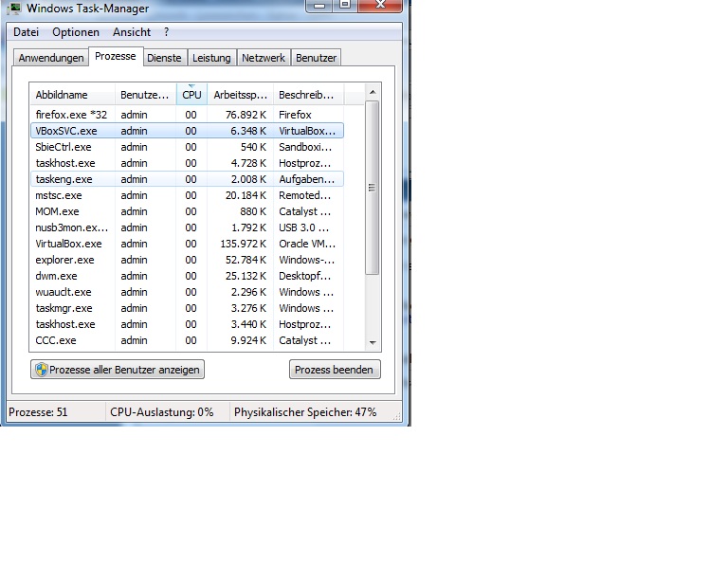Minimize the Task-Manager window
Screen dimensions: 728x582
[x=319, y=5]
